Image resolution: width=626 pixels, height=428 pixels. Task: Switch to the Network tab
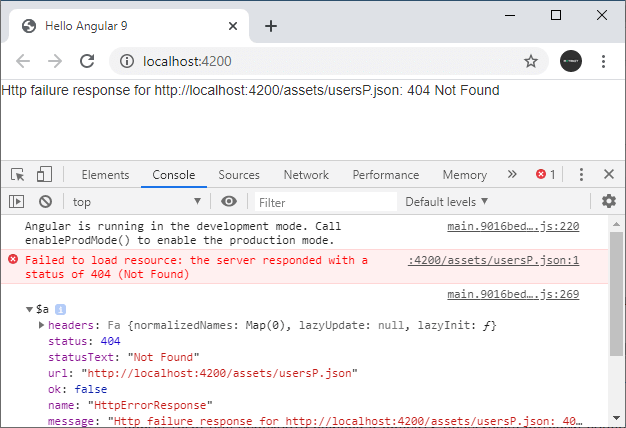click(x=306, y=175)
